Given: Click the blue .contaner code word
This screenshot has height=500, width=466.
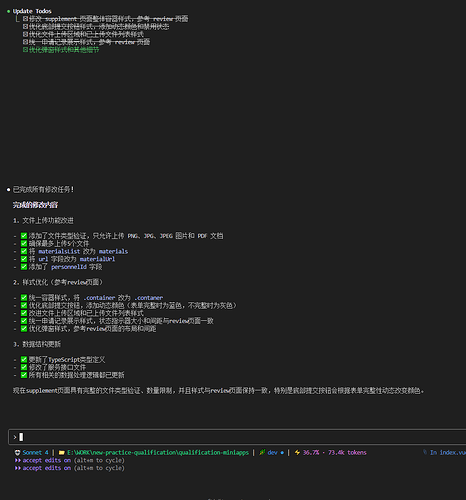Looking at the screenshot, I should tap(149, 298).
